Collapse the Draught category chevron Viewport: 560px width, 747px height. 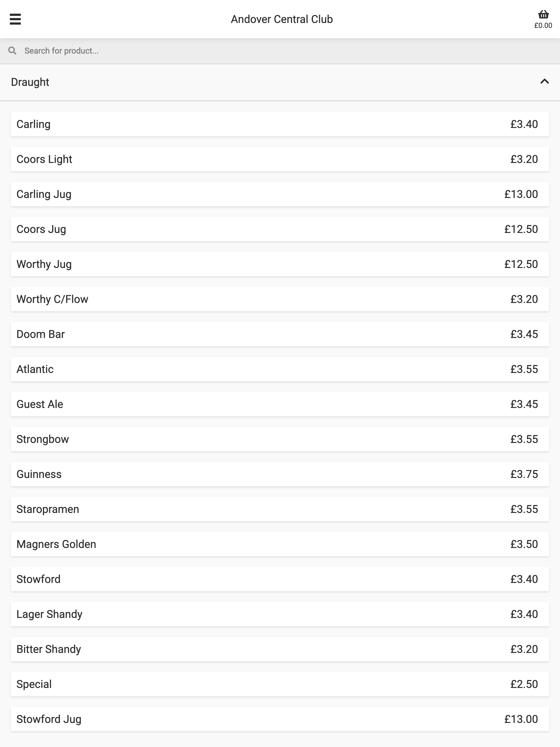pos(544,82)
